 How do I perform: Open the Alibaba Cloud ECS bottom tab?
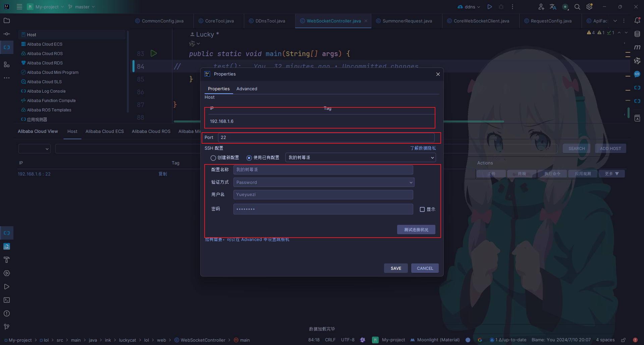(x=105, y=131)
